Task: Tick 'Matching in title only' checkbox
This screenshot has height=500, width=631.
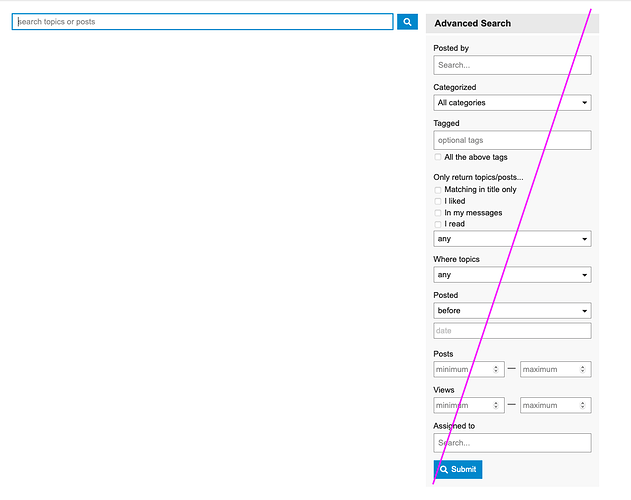Action: click(x=438, y=190)
